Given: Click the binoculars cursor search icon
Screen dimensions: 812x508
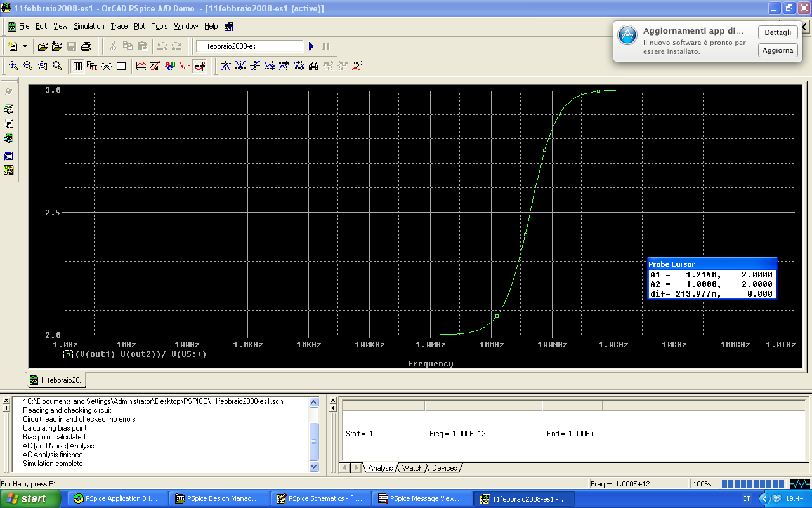Looking at the screenshot, I should coord(313,65).
